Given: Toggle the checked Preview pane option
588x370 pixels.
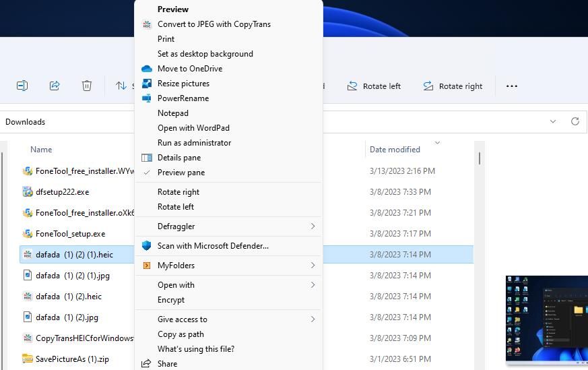Looking at the screenshot, I should click(x=228, y=173).
